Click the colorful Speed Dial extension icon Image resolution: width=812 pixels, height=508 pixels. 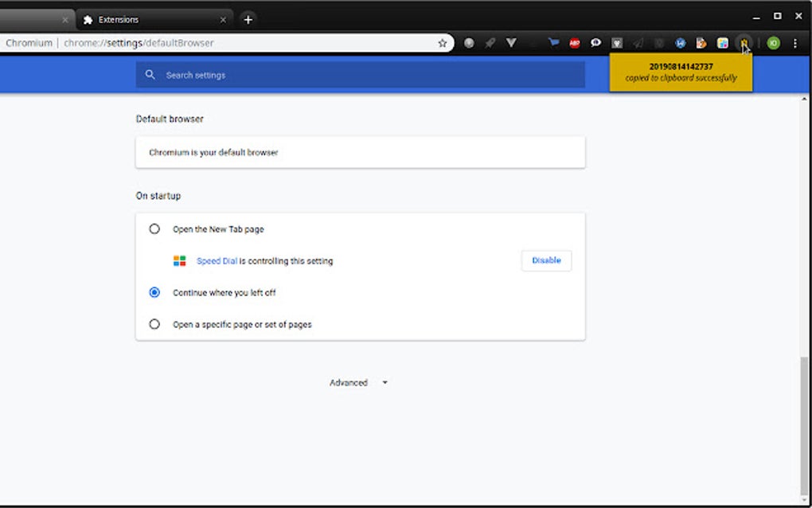(x=723, y=43)
